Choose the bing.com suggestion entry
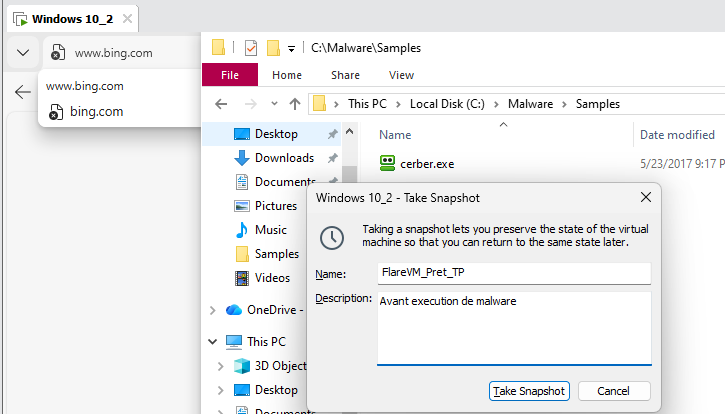 pos(119,111)
